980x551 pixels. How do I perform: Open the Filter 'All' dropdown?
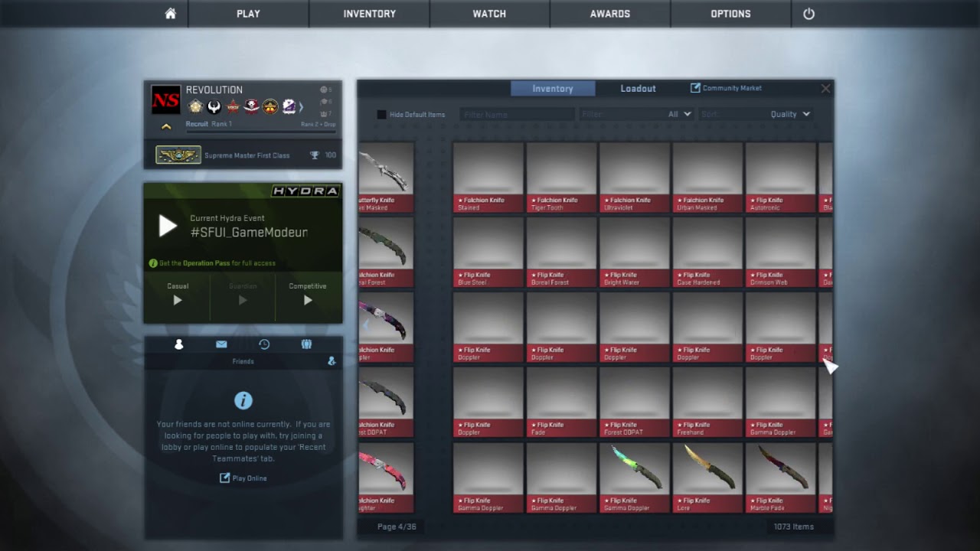click(x=635, y=115)
